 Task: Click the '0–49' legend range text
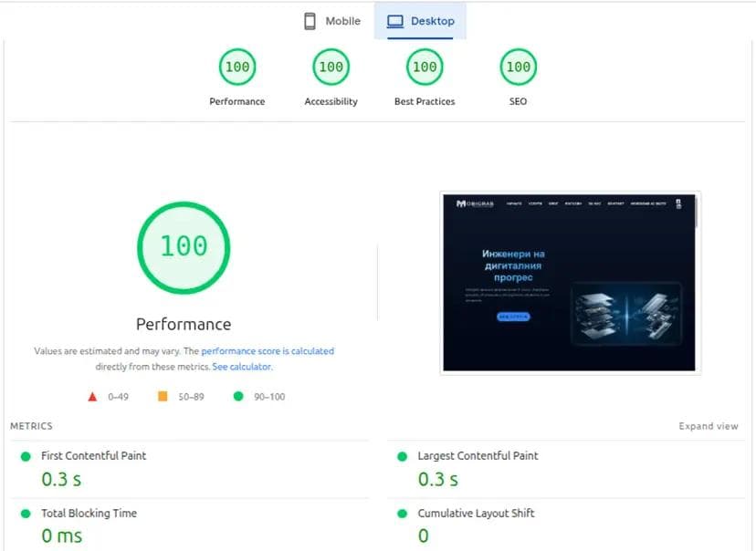(118, 397)
